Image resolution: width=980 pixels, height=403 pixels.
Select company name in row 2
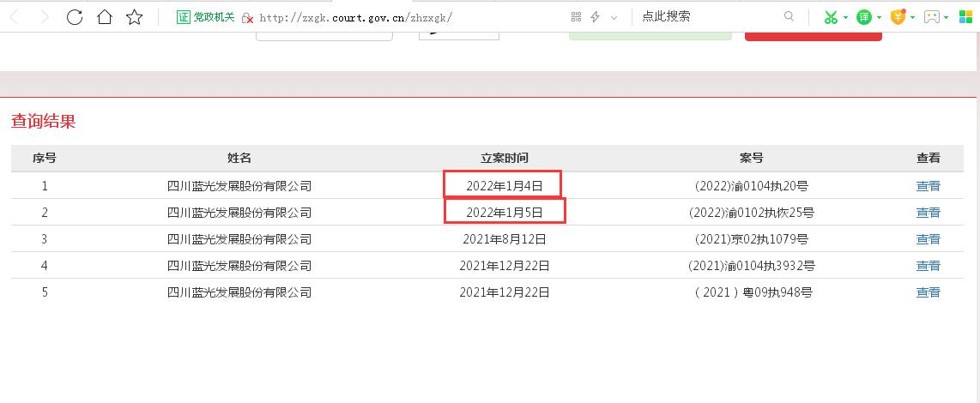[239, 213]
